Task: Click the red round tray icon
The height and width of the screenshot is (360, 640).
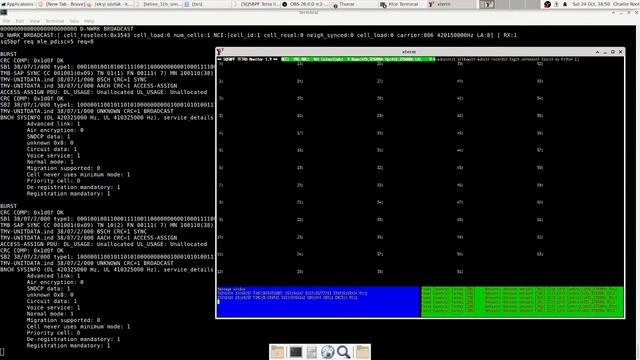Action: [547, 4]
